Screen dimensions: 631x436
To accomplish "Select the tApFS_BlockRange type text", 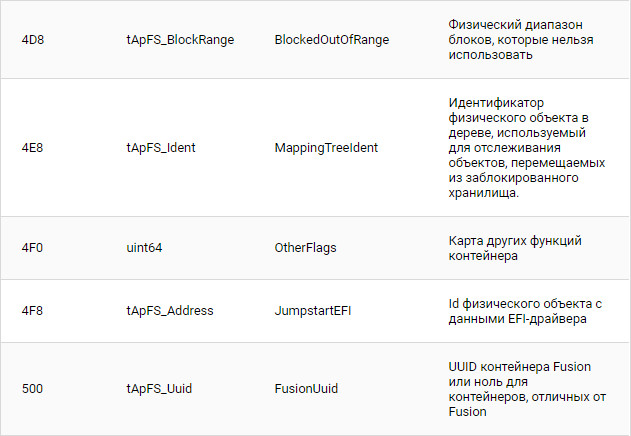I will pos(182,39).
